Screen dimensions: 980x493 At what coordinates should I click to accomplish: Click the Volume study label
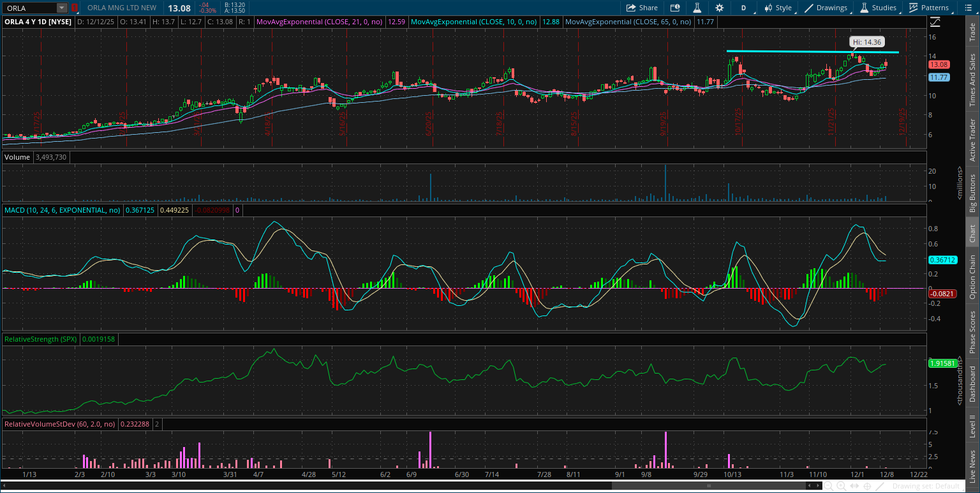point(17,156)
